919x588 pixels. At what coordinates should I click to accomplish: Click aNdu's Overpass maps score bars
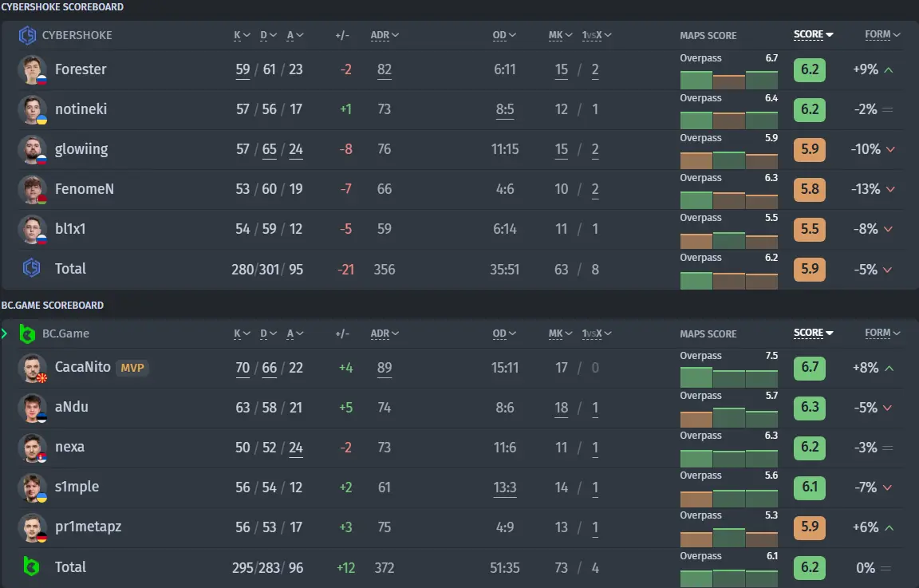tap(729, 416)
